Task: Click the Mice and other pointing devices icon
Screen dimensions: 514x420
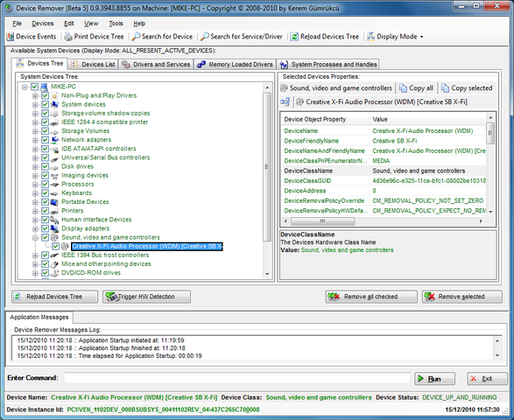Action: point(55,263)
